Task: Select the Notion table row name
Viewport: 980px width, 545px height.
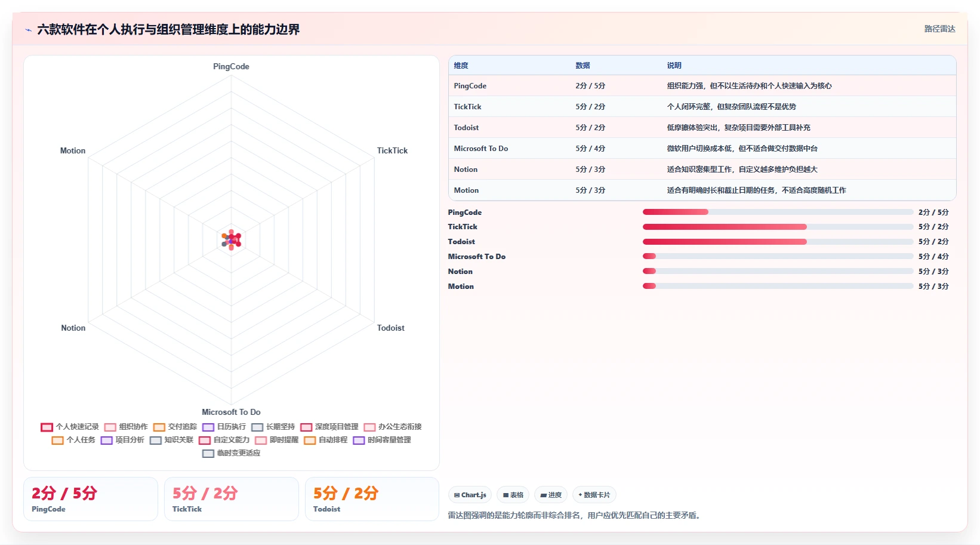Action: (466, 170)
